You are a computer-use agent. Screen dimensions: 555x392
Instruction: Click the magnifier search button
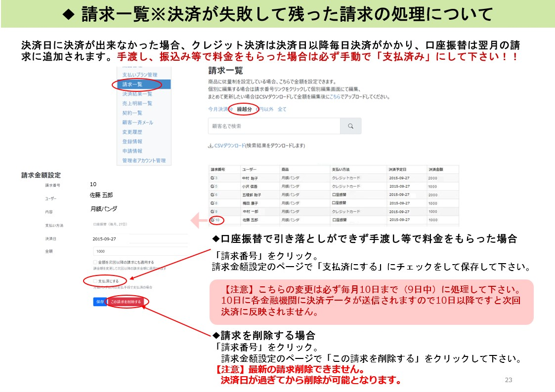pyautogui.click(x=350, y=126)
